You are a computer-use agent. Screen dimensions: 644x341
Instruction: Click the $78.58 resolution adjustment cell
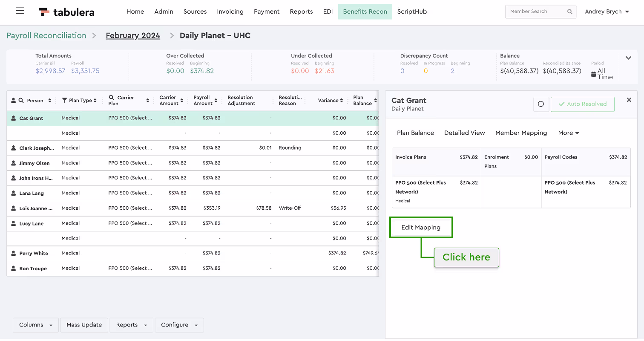coord(264,208)
